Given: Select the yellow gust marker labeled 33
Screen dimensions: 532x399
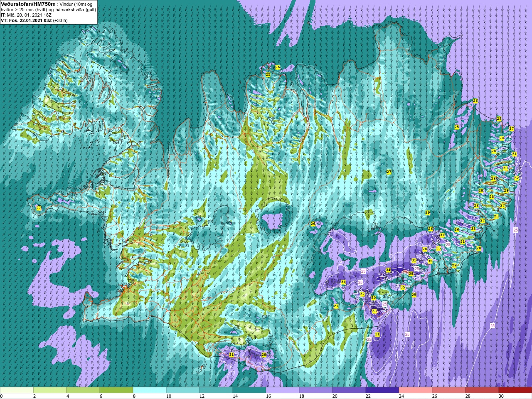Looking at the screenshot, I should coord(473,229).
